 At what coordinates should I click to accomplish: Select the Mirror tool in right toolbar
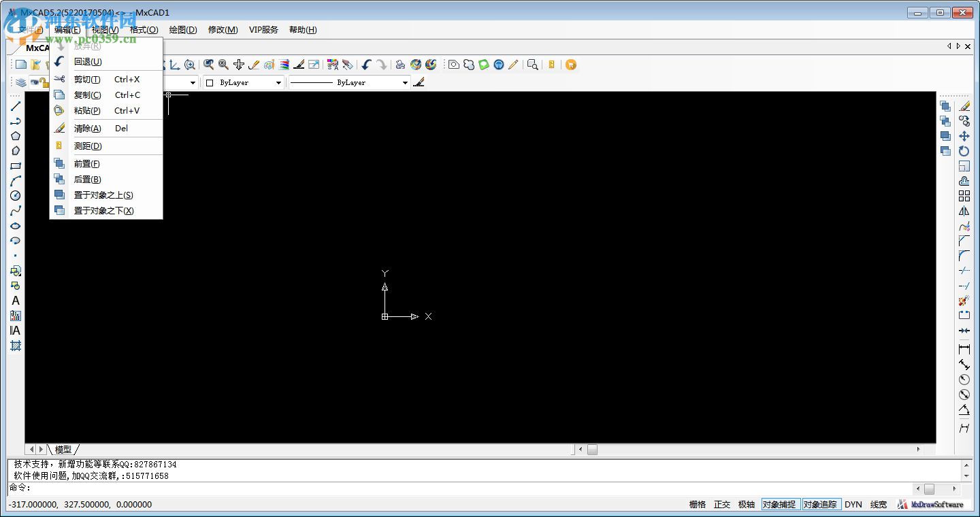[964, 211]
